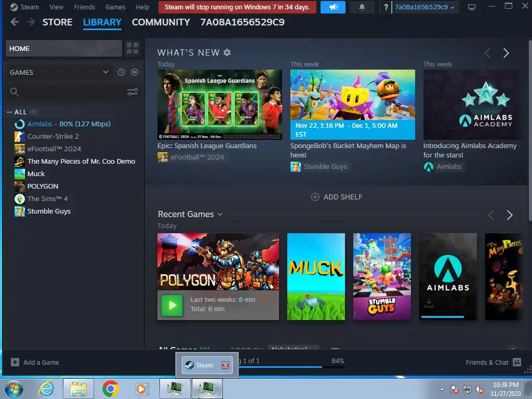Switch to the LIBRARY tab
Viewport: 532px width, 399px height.
tap(102, 22)
